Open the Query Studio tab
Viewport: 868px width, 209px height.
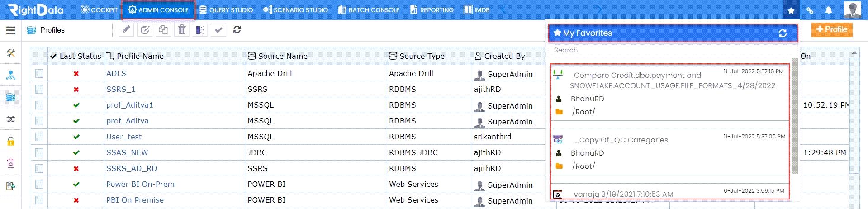(226, 10)
